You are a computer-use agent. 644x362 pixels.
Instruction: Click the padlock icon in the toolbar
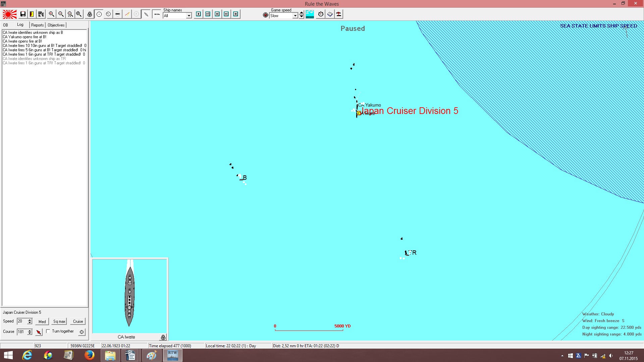point(90,14)
